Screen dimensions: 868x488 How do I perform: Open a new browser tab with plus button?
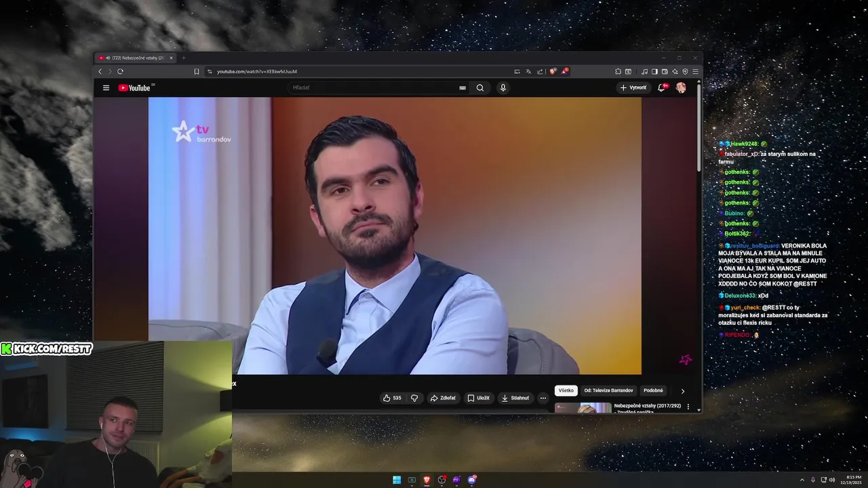click(x=183, y=58)
